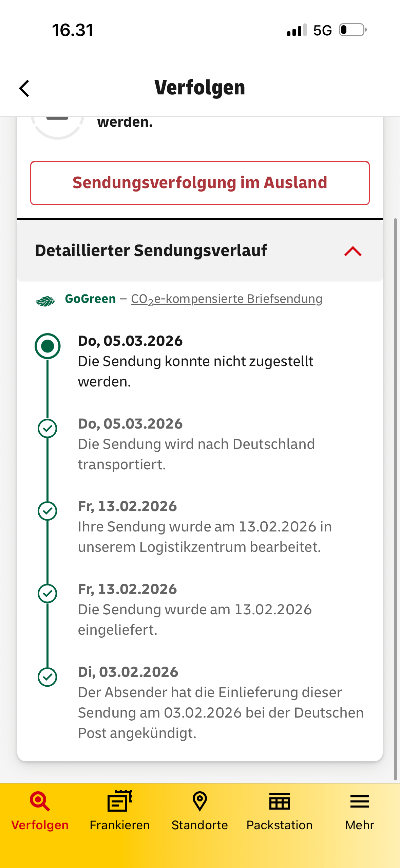Tap the checkmark for eingeliefert step

click(x=47, y=594)
